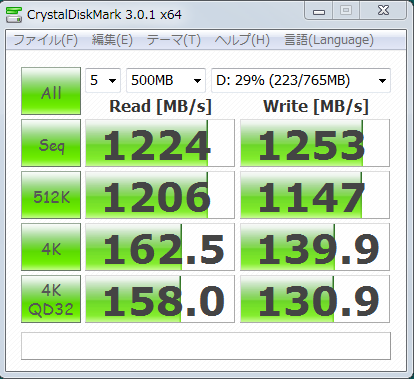Image resolution: width=414 pixels, height=379 pixels.
Task: Click the Seq write result 1253
Action: click(x=315, y=143)
